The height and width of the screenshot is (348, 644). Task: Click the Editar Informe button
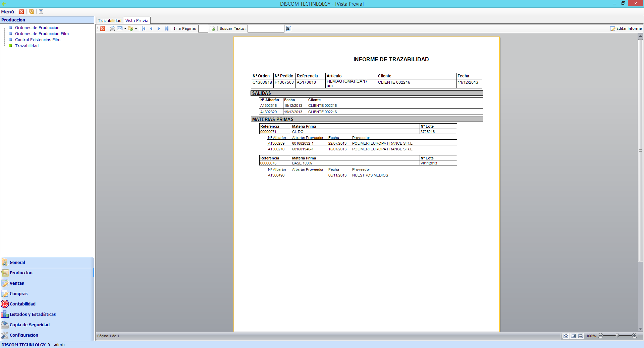pos(626,28)
